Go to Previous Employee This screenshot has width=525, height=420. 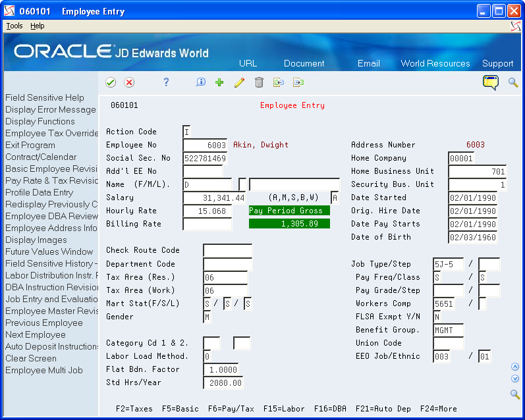click(x=44, y=323)
